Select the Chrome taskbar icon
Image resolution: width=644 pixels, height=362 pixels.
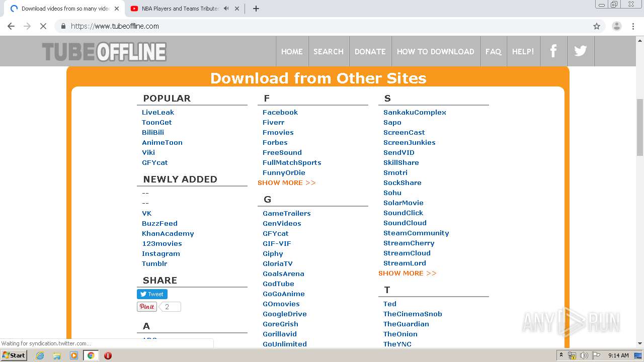[91, 355]
